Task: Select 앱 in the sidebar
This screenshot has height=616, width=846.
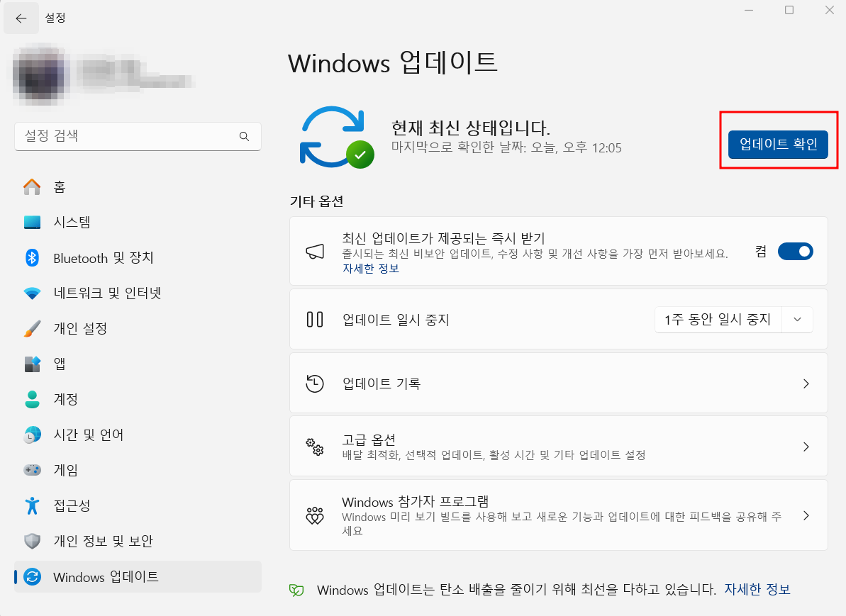Action: pyautogui.click(x=138, y=364)
